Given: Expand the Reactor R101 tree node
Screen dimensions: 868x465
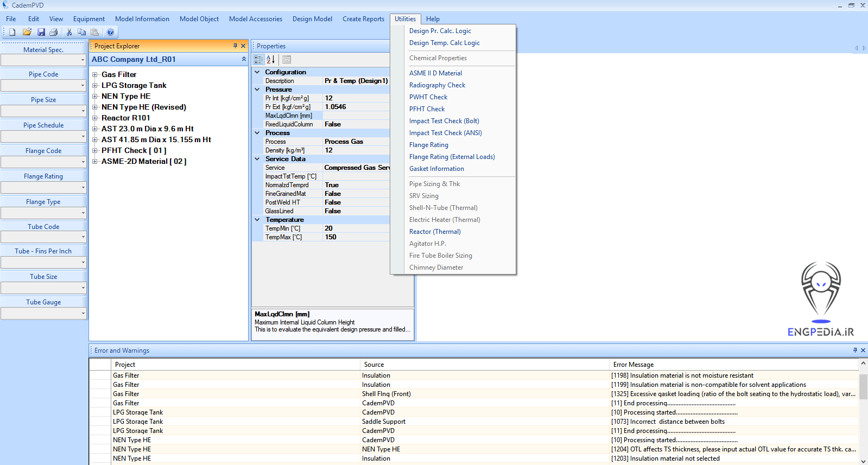Looking at the screenshot, I should pyautogui.click(x=95, y=118).
